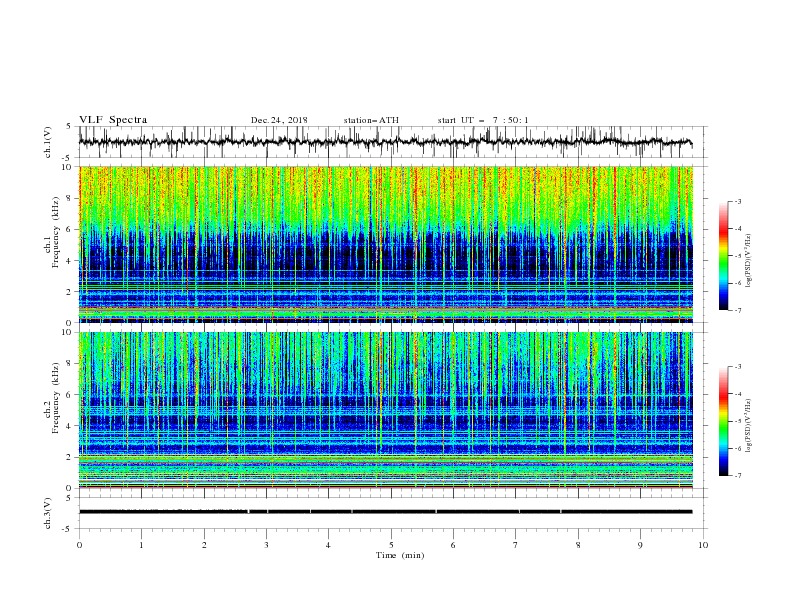Click the "ch.1(V)" waveform axis label

(48, 142)
